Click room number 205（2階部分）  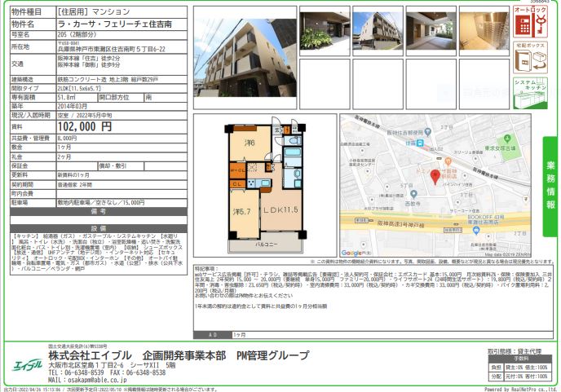click(77, 35)
